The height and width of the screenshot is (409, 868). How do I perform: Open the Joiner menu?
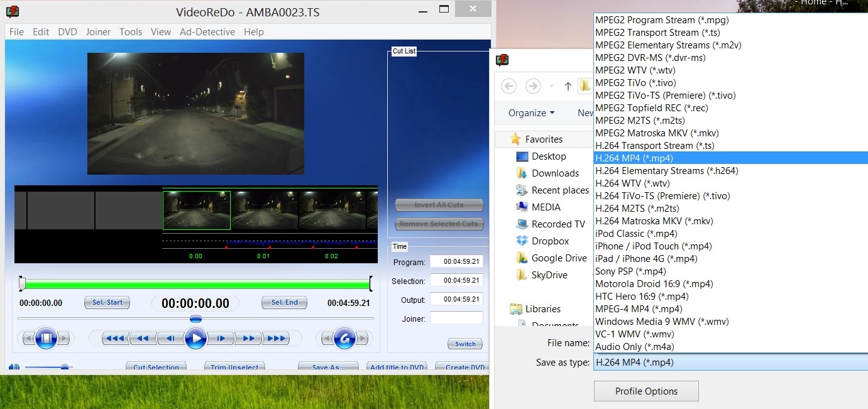(98, 32)
